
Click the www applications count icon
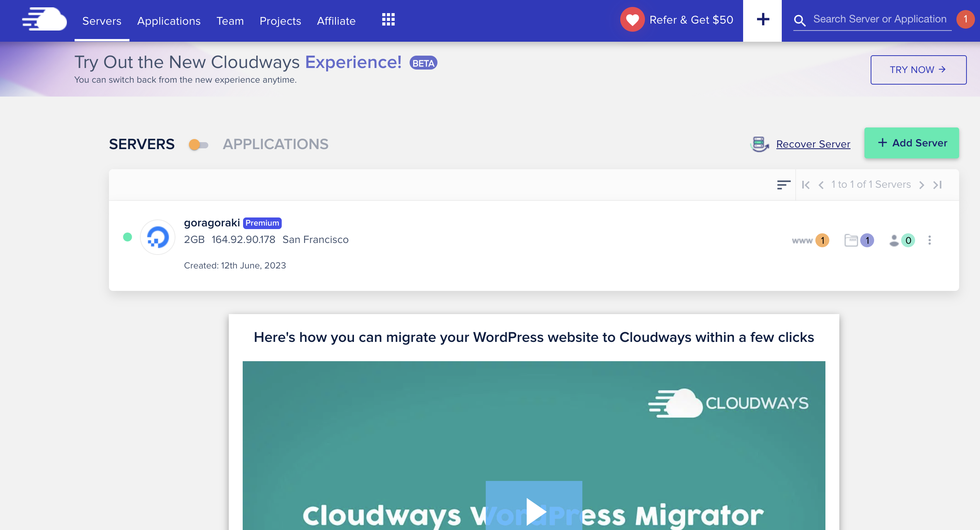pos(810,240)
